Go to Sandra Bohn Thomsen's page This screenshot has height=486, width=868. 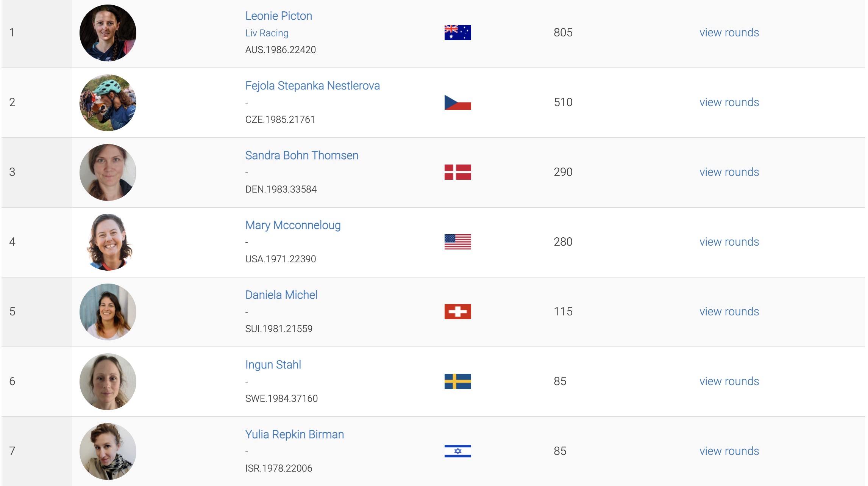click(301, 155)
